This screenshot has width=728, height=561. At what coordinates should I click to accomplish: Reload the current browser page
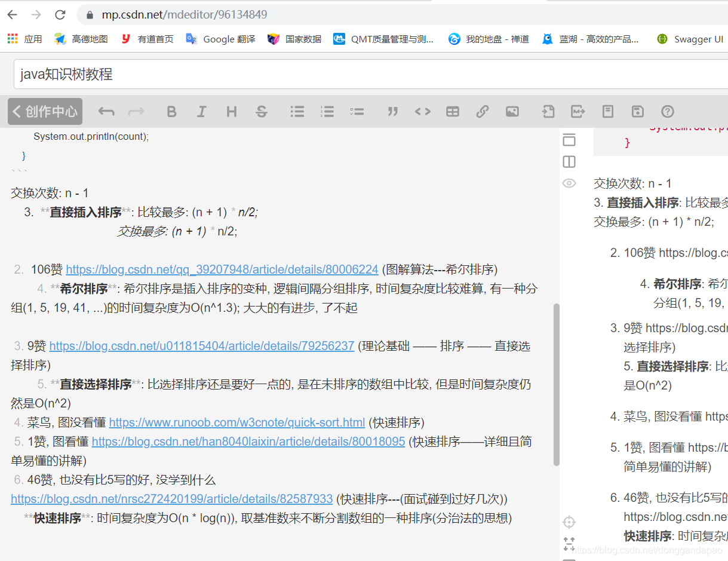coord(60,14)
